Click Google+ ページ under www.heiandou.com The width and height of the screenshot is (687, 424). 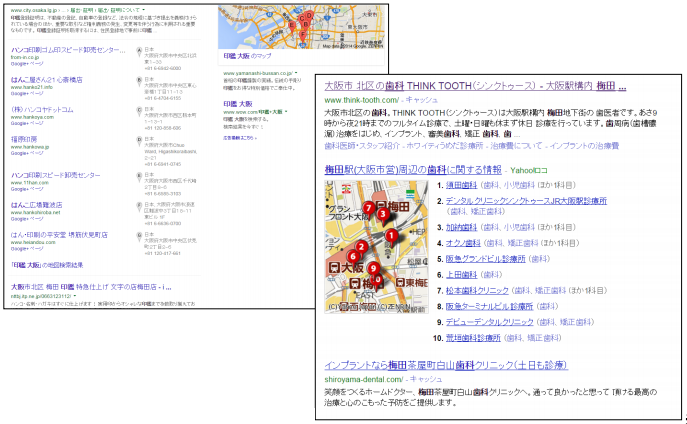(27, 249)
